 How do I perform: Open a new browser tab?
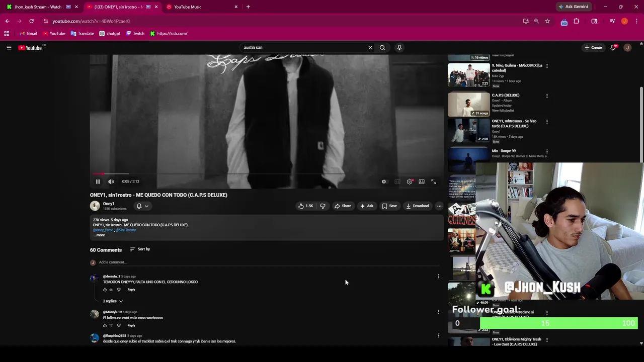click(x=248, y=7)
